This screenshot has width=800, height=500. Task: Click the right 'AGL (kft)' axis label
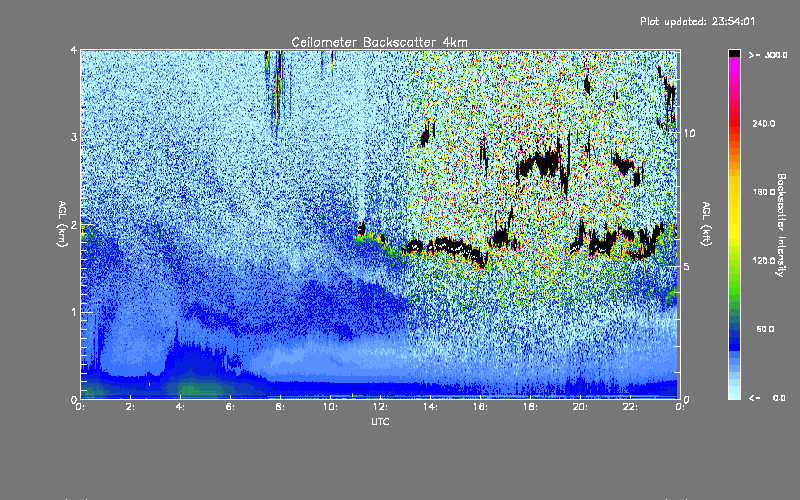click(706, 224)
